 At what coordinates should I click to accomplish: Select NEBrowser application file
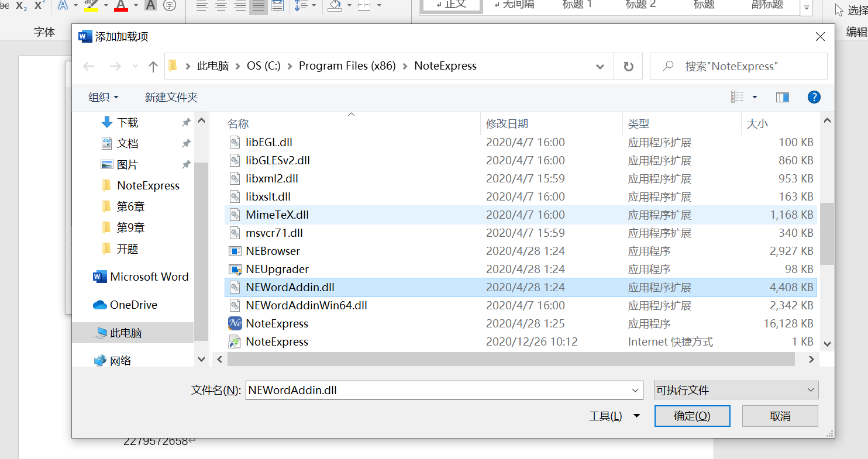(273, 251)
